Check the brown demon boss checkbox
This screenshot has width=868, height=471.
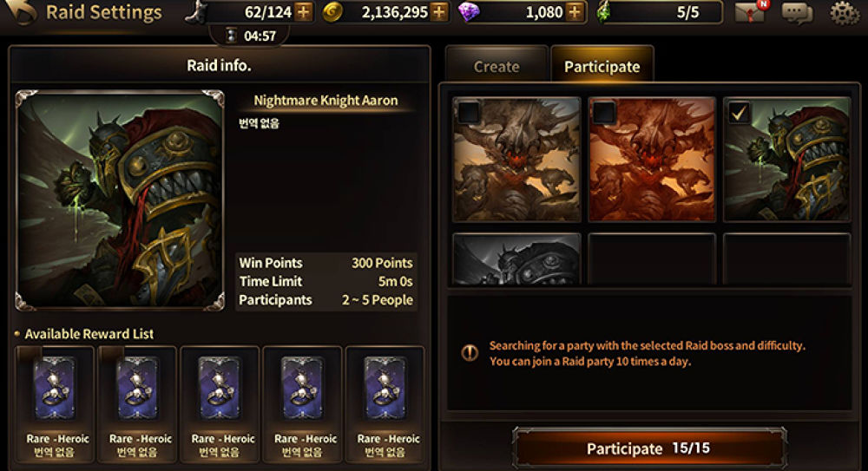coord(469,113)
